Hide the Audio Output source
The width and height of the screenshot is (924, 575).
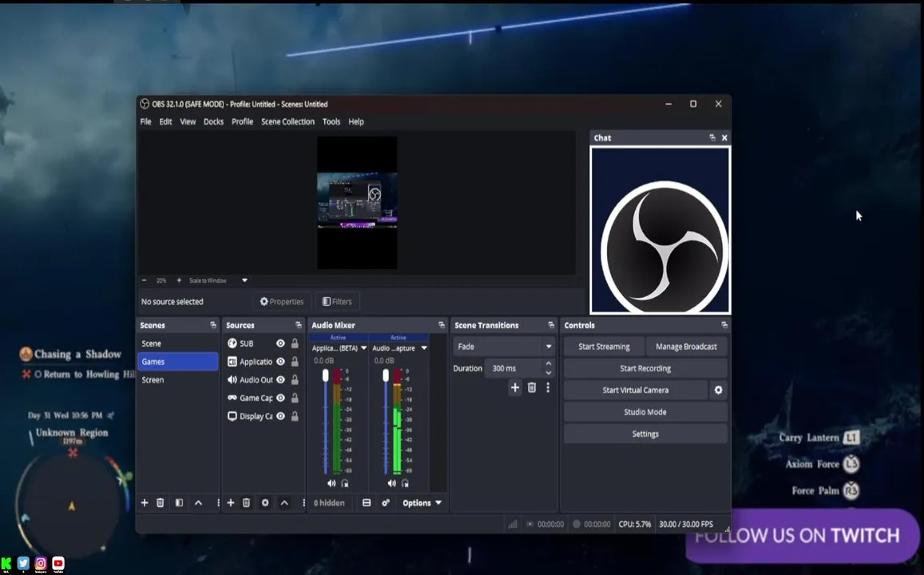point(280,380)
